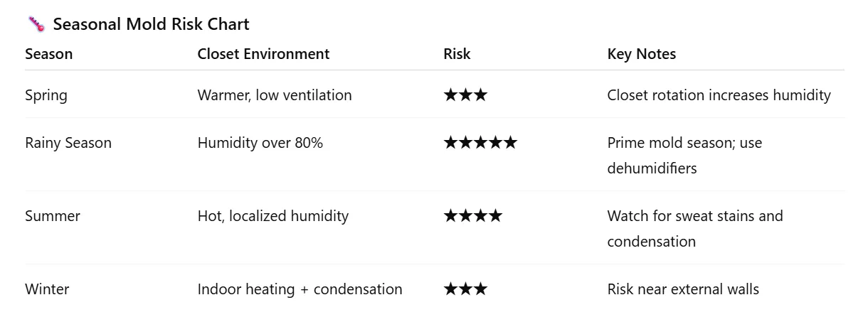The image size is (868, 317).
Task: Click the 'Closet rotation increases humidity' note
Action: pos(719,95)
